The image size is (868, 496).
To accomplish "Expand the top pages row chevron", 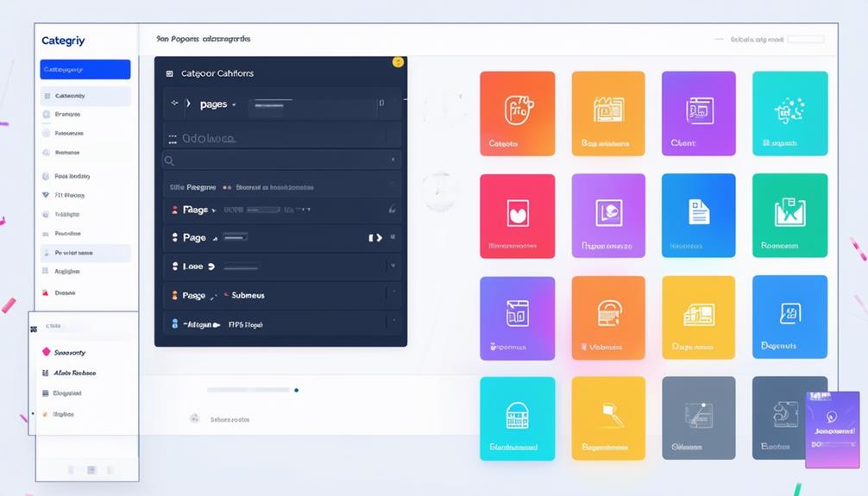I will coord(188,104).
